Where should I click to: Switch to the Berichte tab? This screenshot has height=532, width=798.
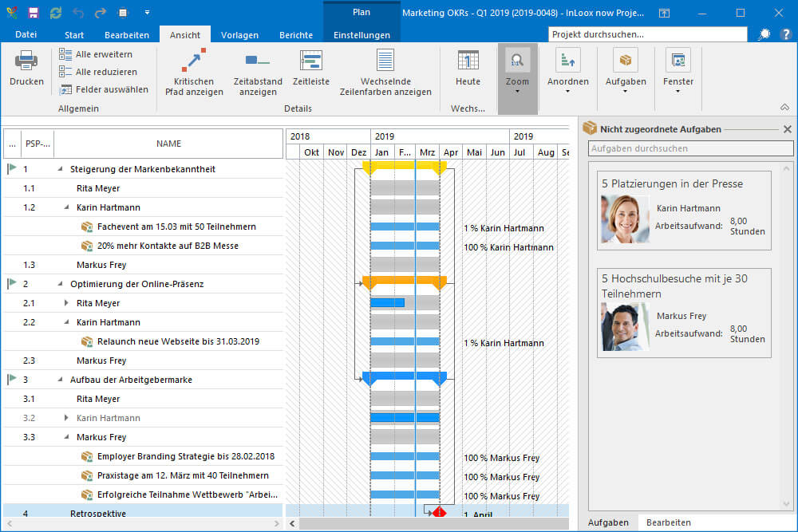click(x=296, y=35)
